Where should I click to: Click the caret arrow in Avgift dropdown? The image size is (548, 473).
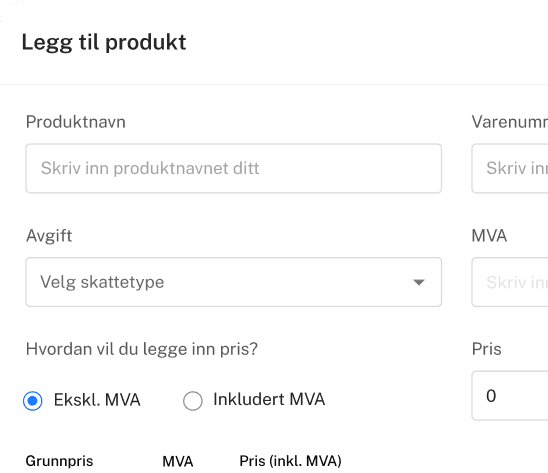click(x=419, y=282)
